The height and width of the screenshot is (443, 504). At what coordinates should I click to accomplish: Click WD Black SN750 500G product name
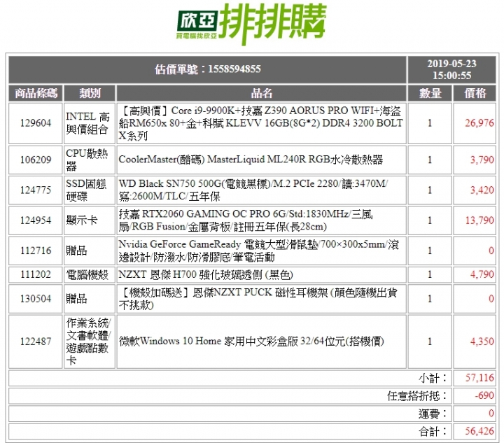[x=253, y=190]
